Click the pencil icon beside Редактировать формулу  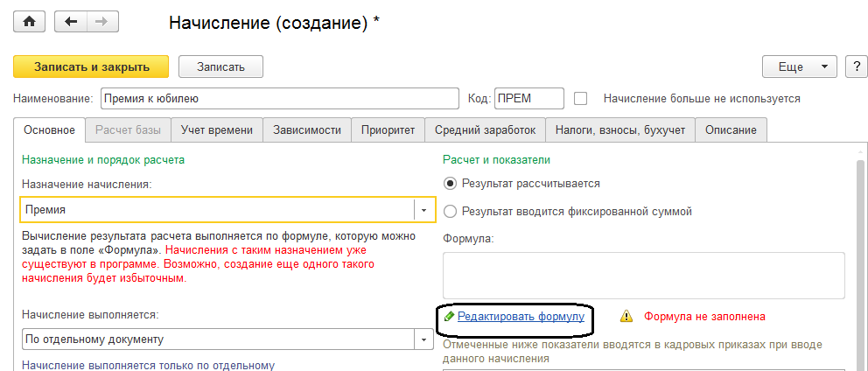pos(449,317)
